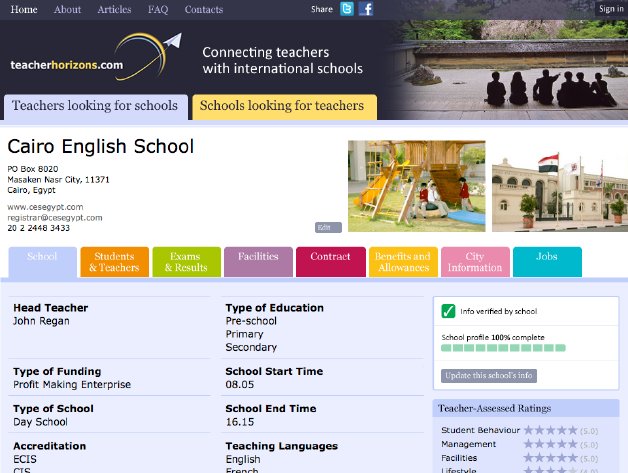This screenshot has width=628, height=473.
Task: Click the teacherhorizons.com logo
Action: 96,57
